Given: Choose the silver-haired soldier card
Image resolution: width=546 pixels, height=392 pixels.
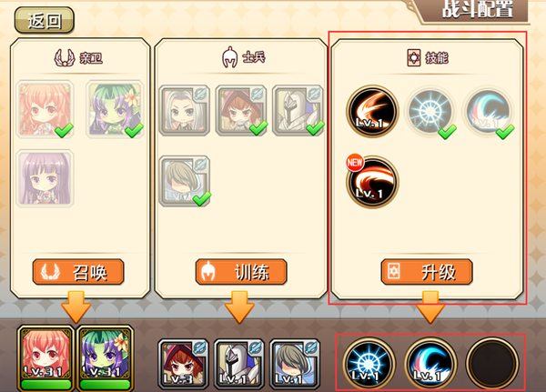Looking at the screenshot, I should pyautogui.click(x=184, y=110).
